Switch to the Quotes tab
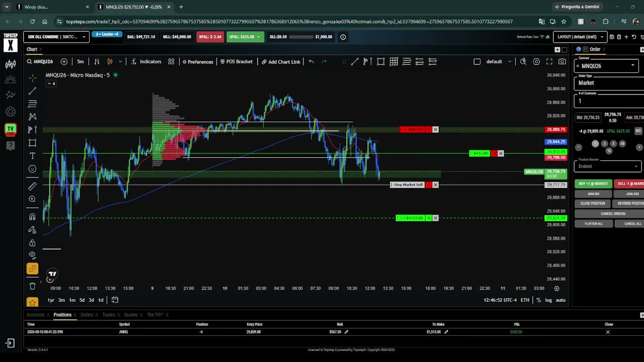 [x=131, y=315]
